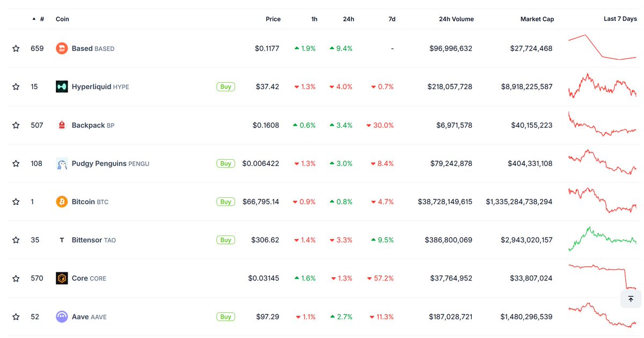Sort by Market Cap column header
Viewport: 644px width, 338px height.
click(x=537, y=19)
